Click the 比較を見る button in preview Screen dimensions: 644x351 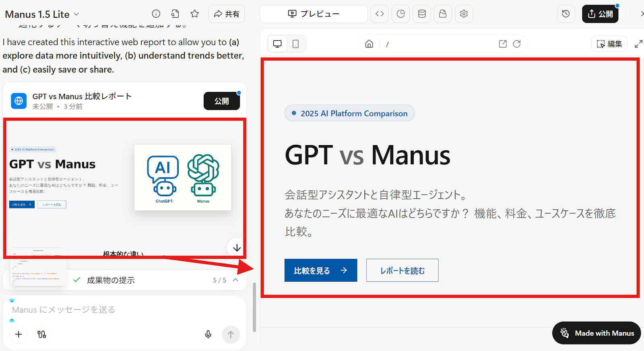point(321,270)
